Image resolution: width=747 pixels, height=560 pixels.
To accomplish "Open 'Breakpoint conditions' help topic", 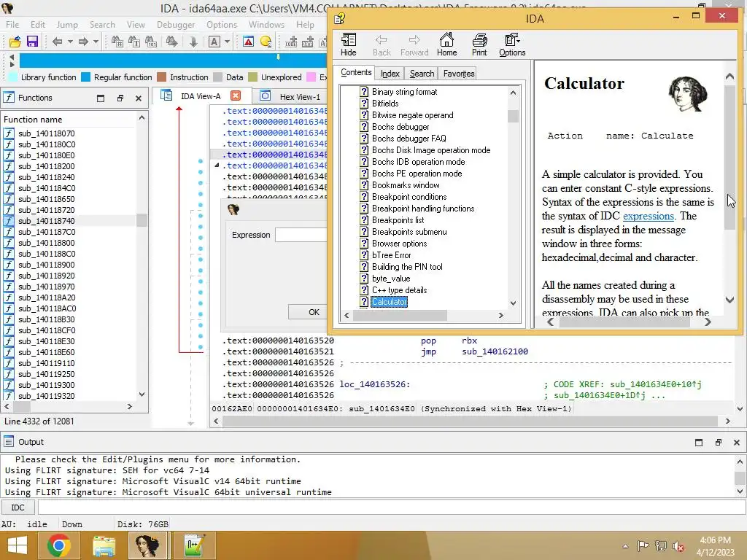I will 409,197.
